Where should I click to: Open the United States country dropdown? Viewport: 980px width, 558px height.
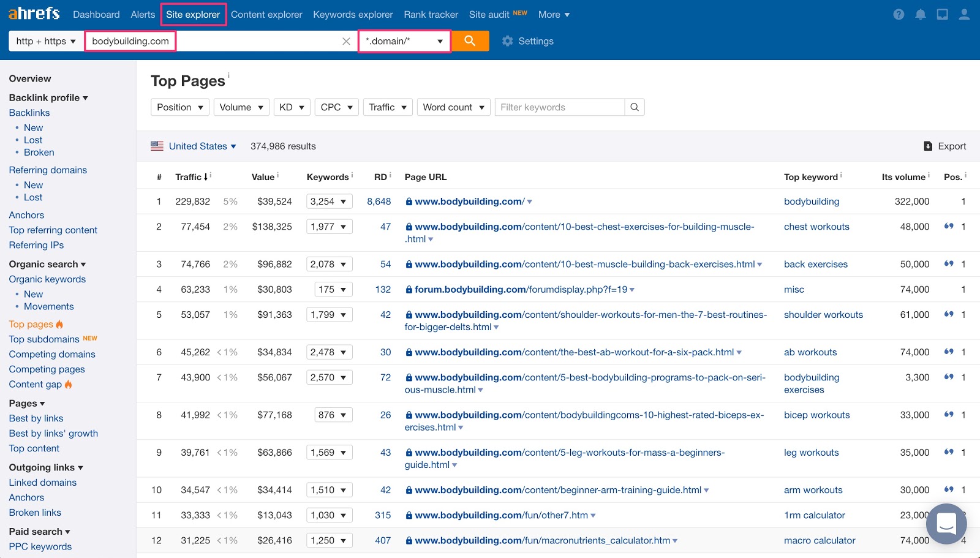click(202, 146)
